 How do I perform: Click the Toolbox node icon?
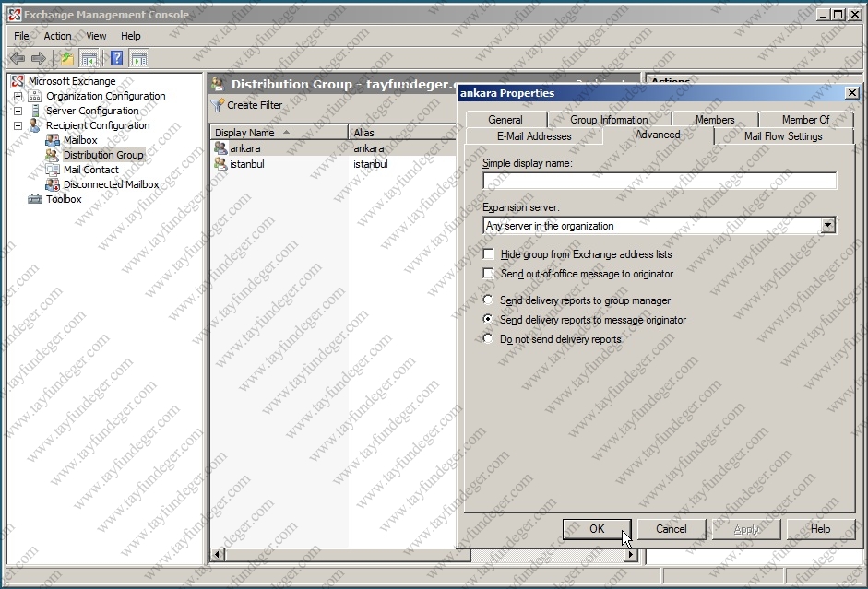pos(35,199)
